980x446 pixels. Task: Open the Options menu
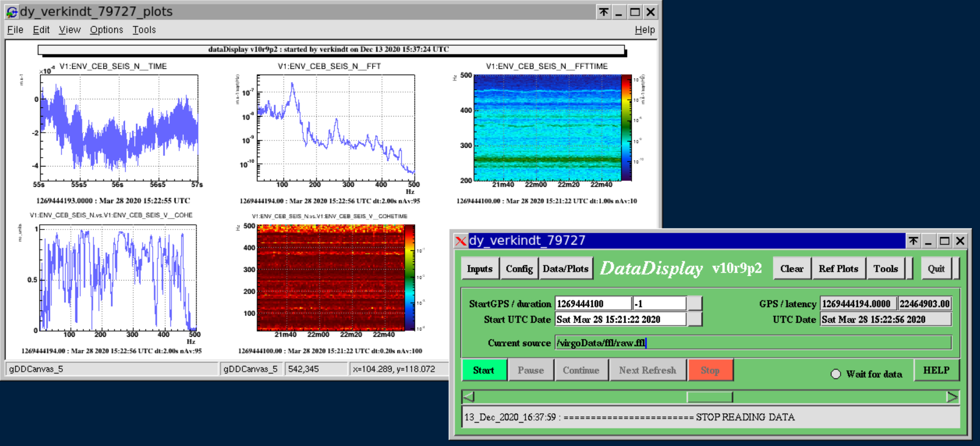point(106,30)
